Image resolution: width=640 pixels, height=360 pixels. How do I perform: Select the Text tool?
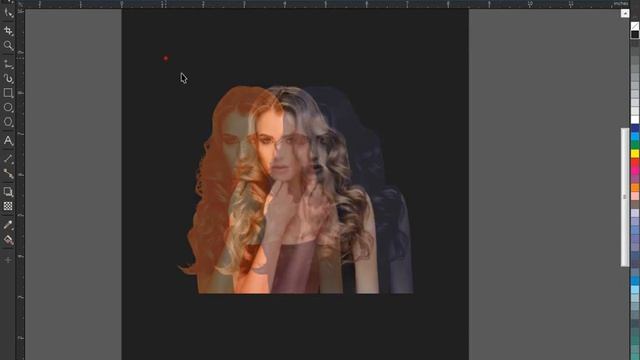tap(8, 140)
